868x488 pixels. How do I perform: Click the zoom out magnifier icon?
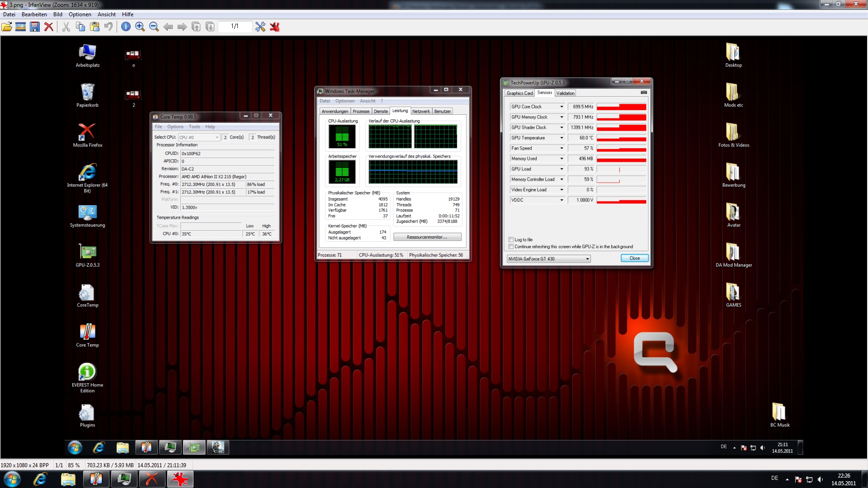pyautogui.click(x=154, y=27)
